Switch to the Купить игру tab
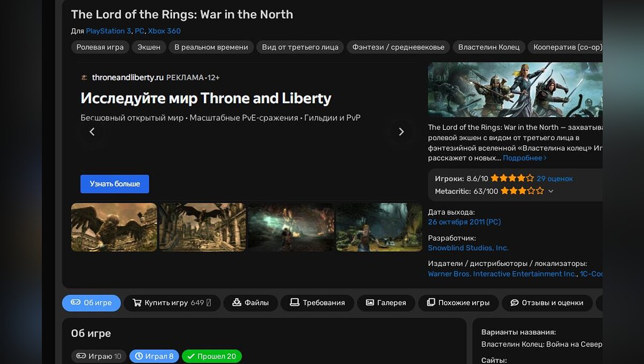Viewport: 644px width, 364px height. 172,303
